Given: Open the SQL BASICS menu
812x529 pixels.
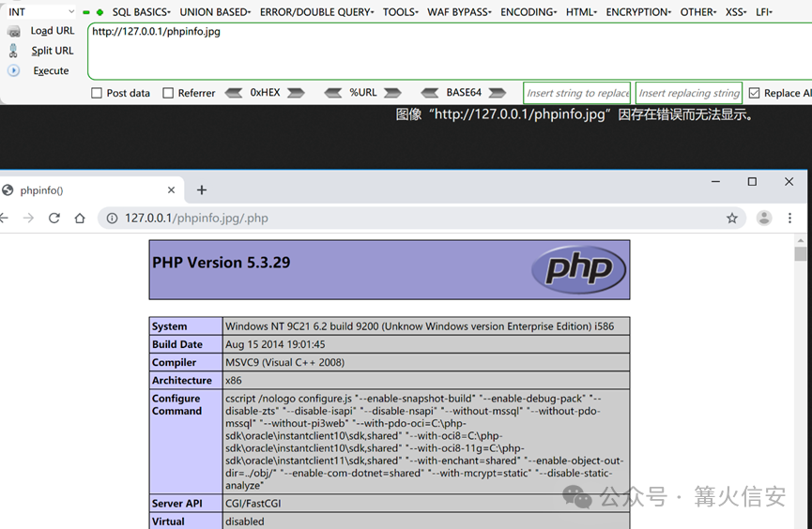Looking at the screenshot, I should click(x=142, y=12).
